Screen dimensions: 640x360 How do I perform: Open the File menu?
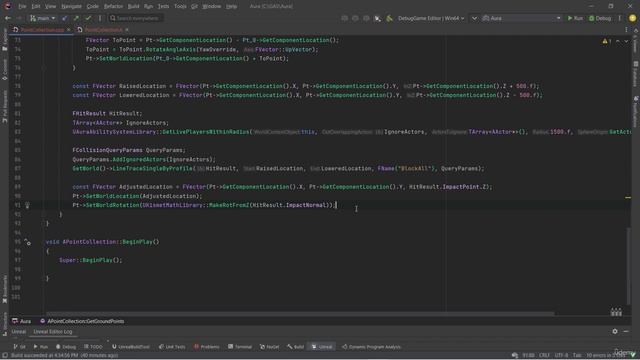[x=22, y=7]
